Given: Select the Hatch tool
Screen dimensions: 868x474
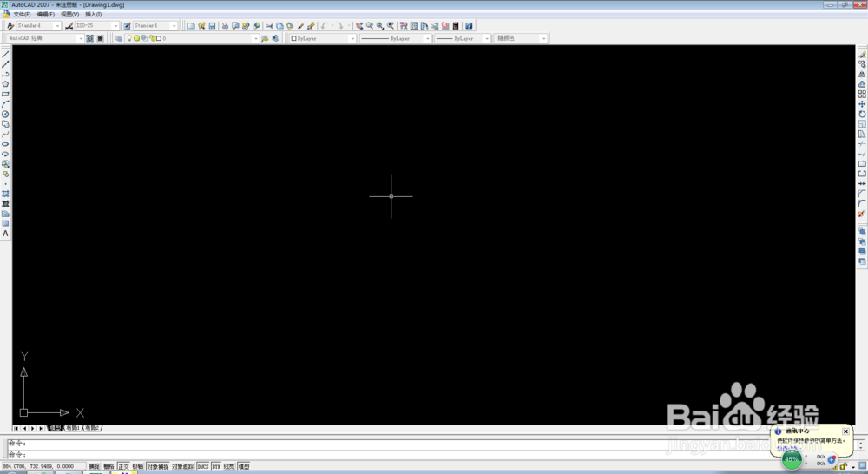Looking at the screenshot, I should tap(5, 194).
